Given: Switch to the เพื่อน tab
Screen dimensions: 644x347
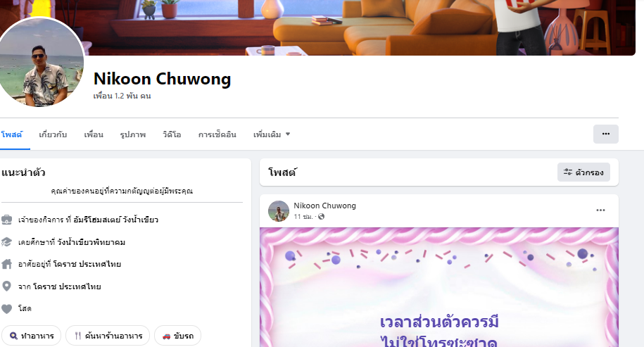Looking at the screenshot, I should pyautogui.click(x=94, y=134).
